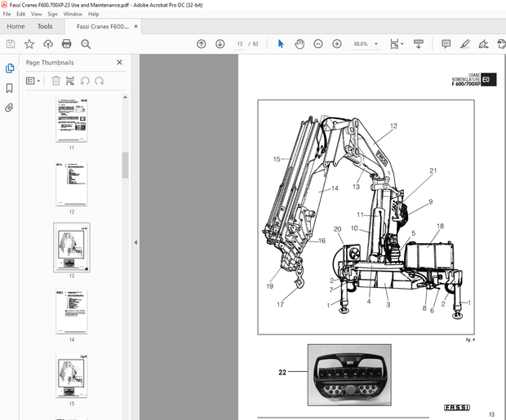Go to next page arrow
Screen dimensions: 506x420
[x=220, y=44]
